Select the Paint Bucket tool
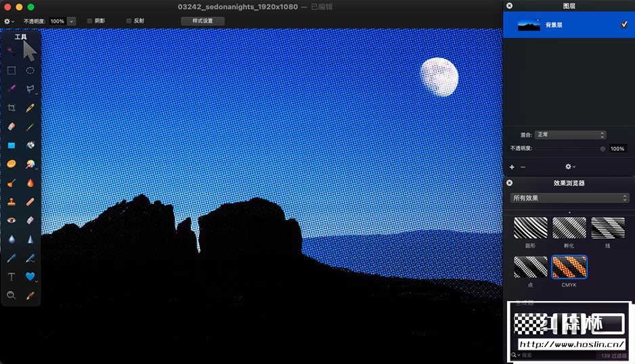635x364 pixels. (x=30, y=145)
